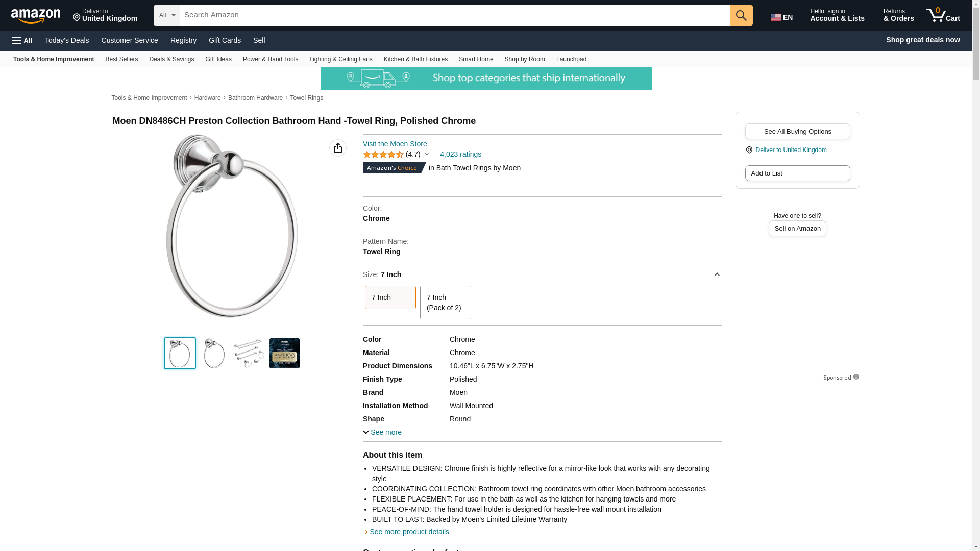The height and width of the screenshot is (551, 980).
Task: Open the search category All dropdown
Action: click(167, 15)
